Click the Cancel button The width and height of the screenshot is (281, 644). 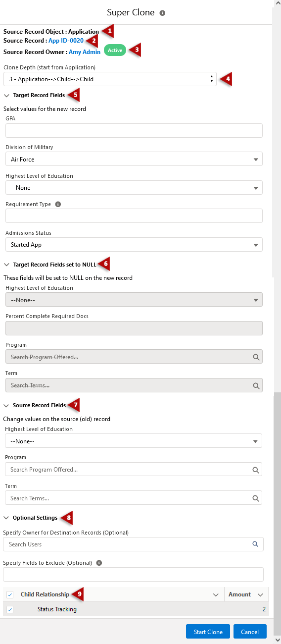(250, 632)
